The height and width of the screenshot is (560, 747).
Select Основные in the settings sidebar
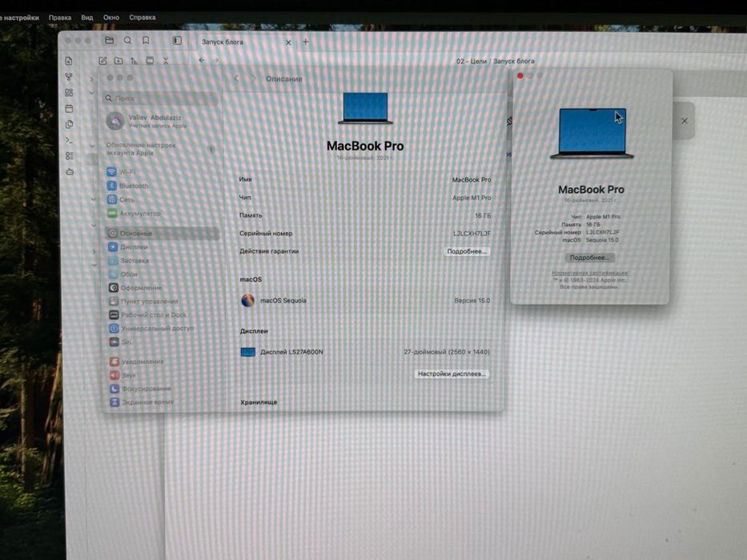coord(162,234)
